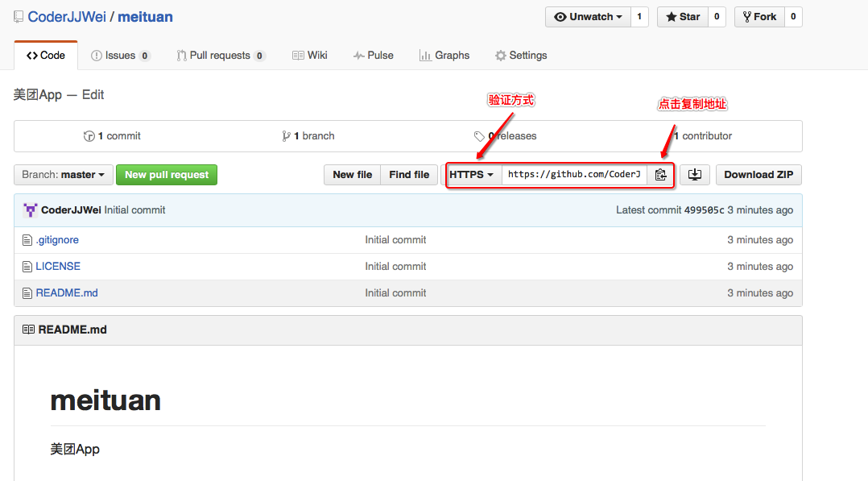Go to the Wiki tab
868x481 pixels.
coord(310,56)
